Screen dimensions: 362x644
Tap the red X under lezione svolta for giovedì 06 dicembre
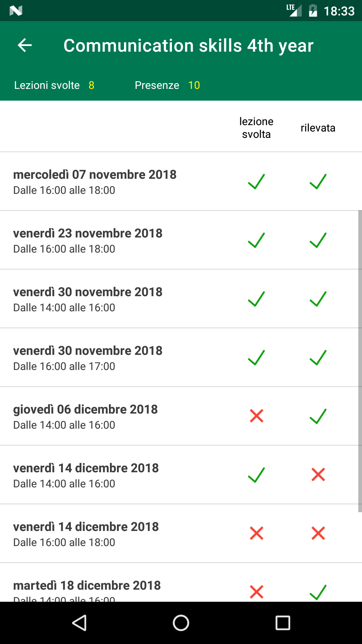pos(256,416)
